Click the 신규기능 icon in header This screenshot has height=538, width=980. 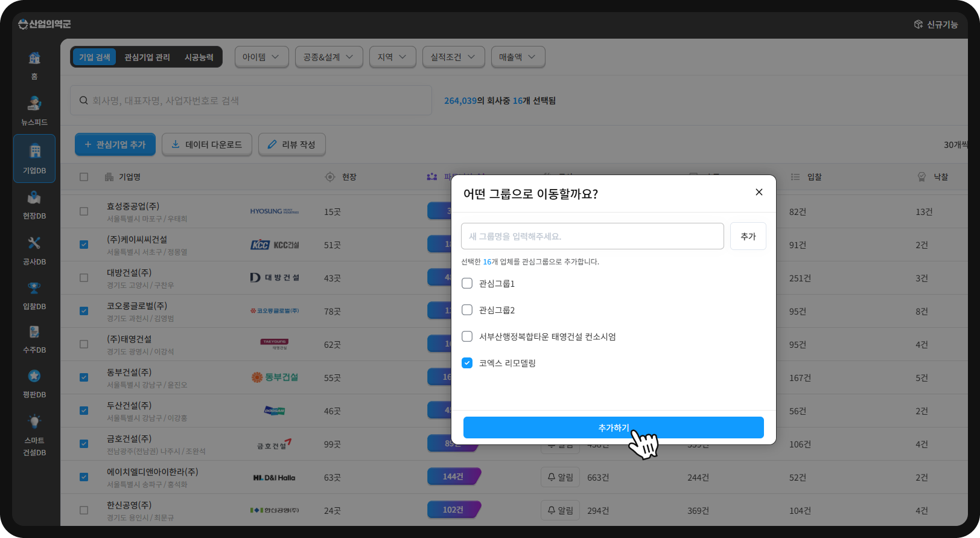pyautogui.click(x=918, y=24)
